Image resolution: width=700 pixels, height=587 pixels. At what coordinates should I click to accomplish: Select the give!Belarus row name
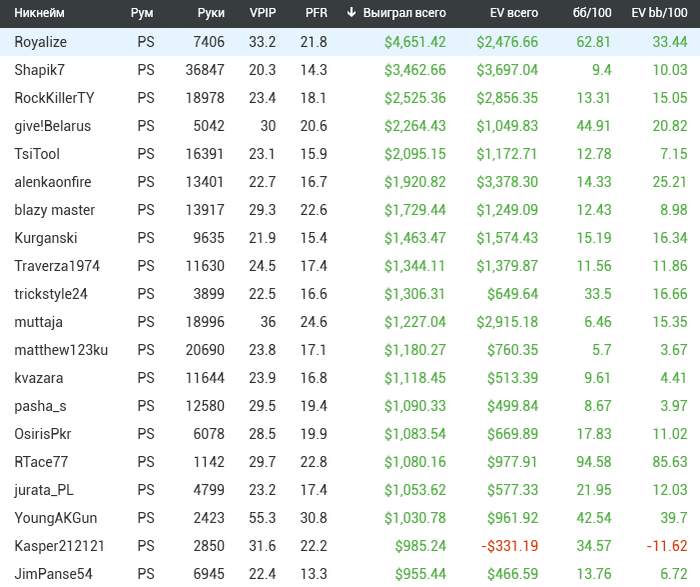pos(53,126)
